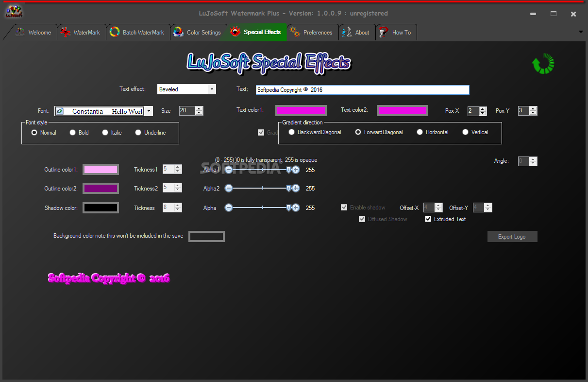Click the LuJoSoft app logo icon
The width and height of the screenshot is (588, 382).
pos(14,11)
